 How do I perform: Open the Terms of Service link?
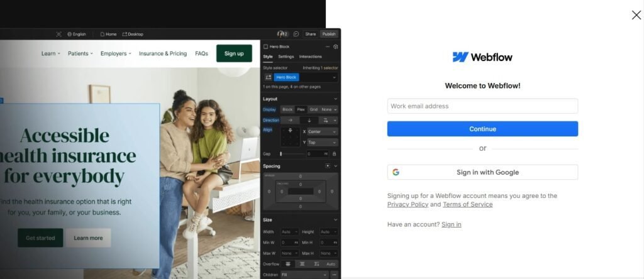(467, 204)
